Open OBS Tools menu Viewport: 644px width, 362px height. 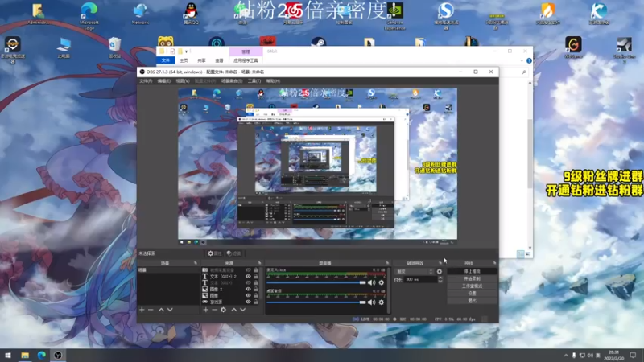pos(254,81)
